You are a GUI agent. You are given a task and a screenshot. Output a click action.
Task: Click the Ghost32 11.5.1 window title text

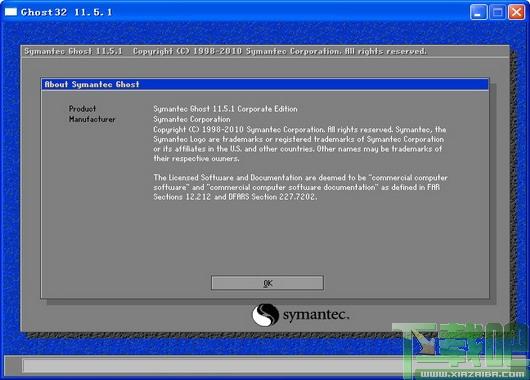coord(66,12)
